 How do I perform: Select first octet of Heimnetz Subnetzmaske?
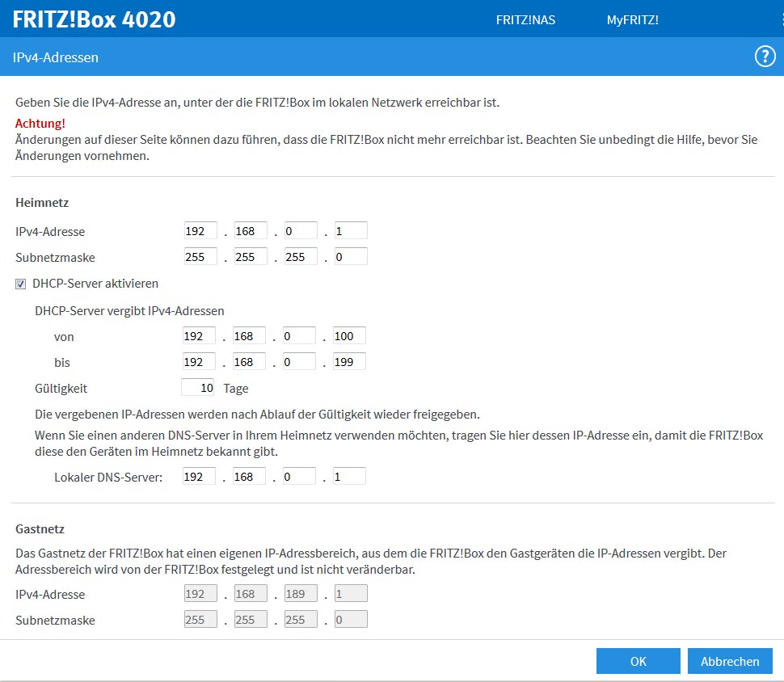pyautogui.click(x=200, y=256)
